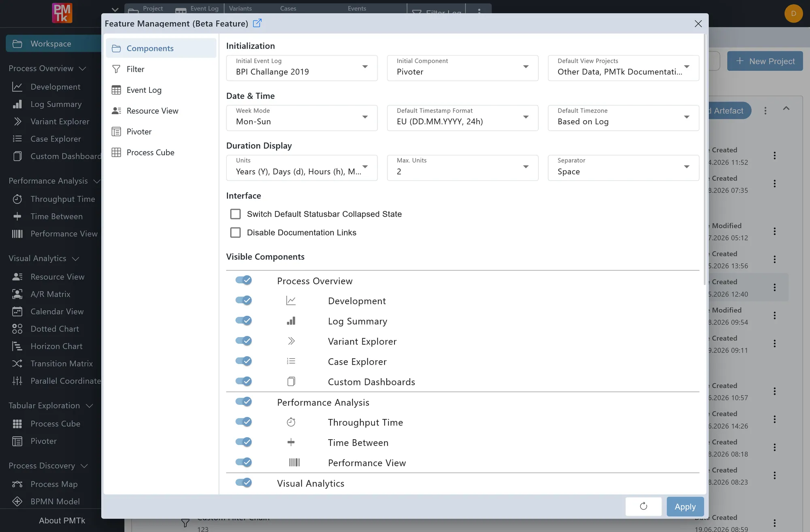Click Throughput Time clock icon in sidebar
The height and width of the screenshot is (532, 810).
17,199
